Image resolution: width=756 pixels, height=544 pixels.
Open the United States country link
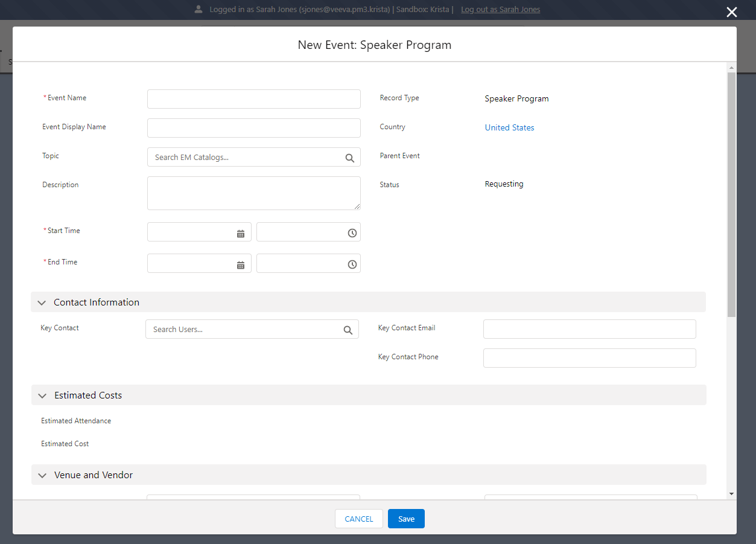click(509, 127)
